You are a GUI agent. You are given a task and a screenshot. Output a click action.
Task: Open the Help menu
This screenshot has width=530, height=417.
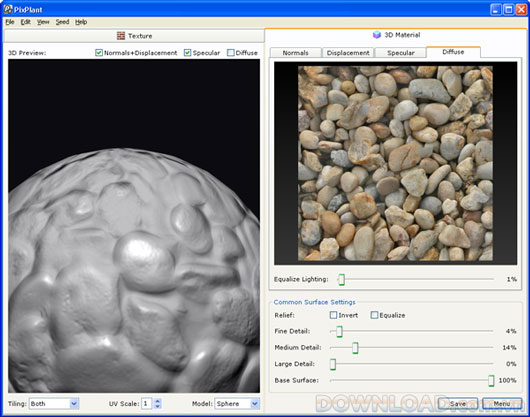coord(81,22)
